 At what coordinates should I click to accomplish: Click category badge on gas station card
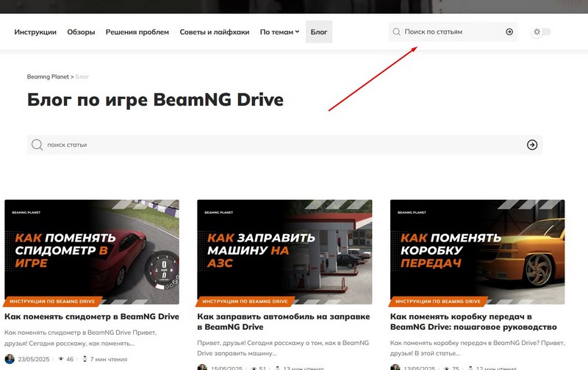coord(245,301)
